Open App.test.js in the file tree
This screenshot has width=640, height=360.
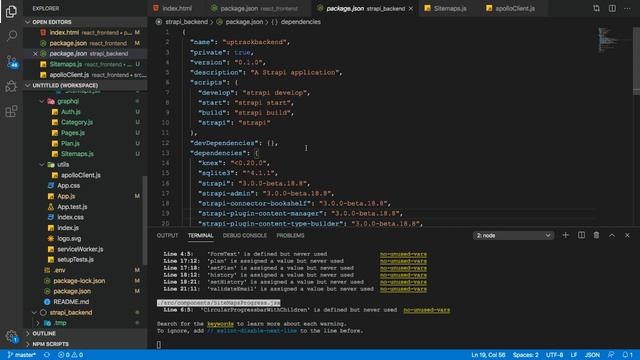pyautogui.click(x=72, y=207)
